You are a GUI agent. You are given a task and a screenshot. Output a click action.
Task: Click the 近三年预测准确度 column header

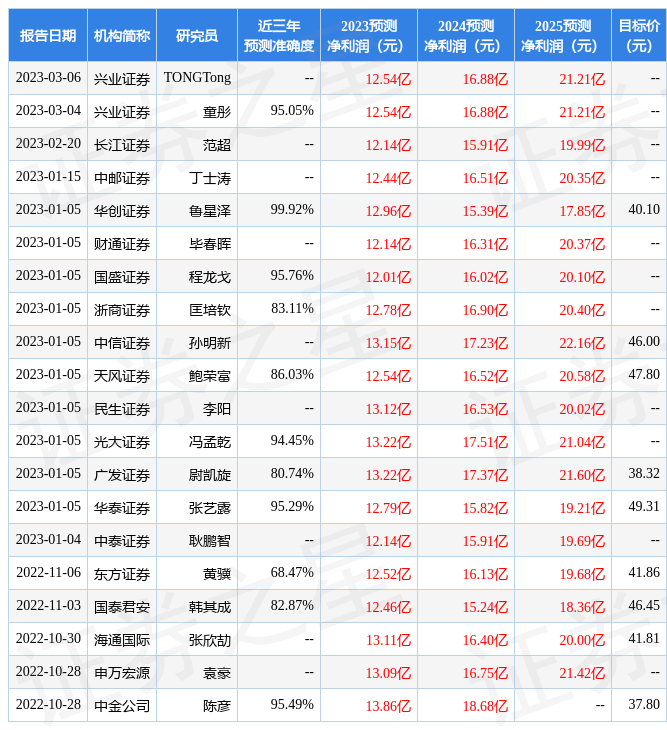279,35
